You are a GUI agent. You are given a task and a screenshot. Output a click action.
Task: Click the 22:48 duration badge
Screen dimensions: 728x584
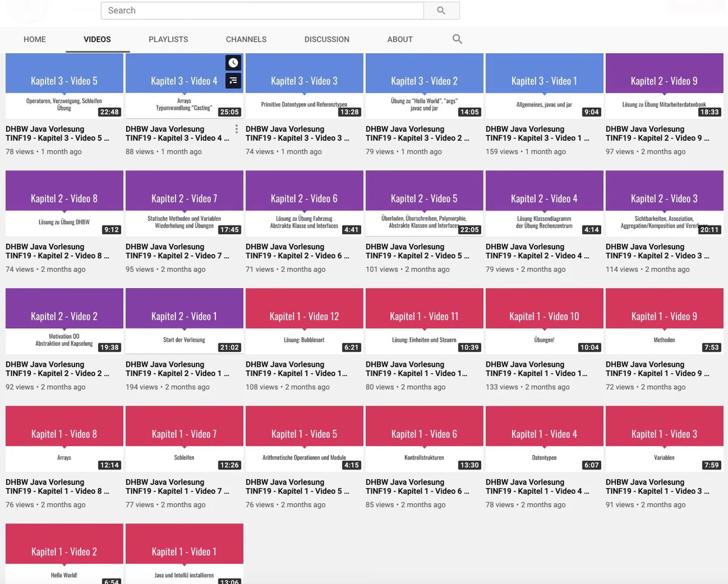(110, 112)
